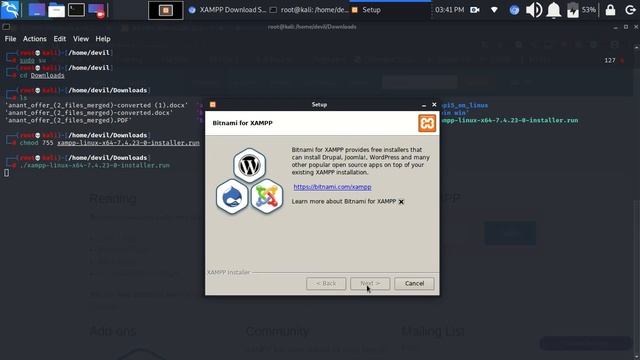Viewport: 640px width, 360px height.
Task: Click the blue circular tray icon
Action: click(514, 10)
